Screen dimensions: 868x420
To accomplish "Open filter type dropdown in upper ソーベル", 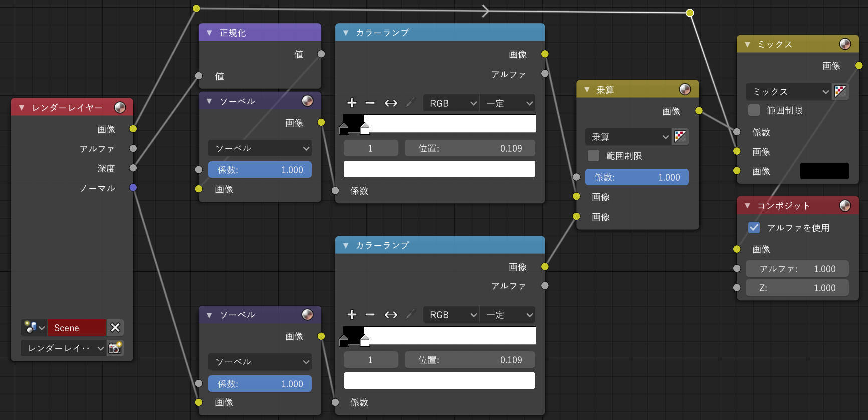I will coord(260,148).
